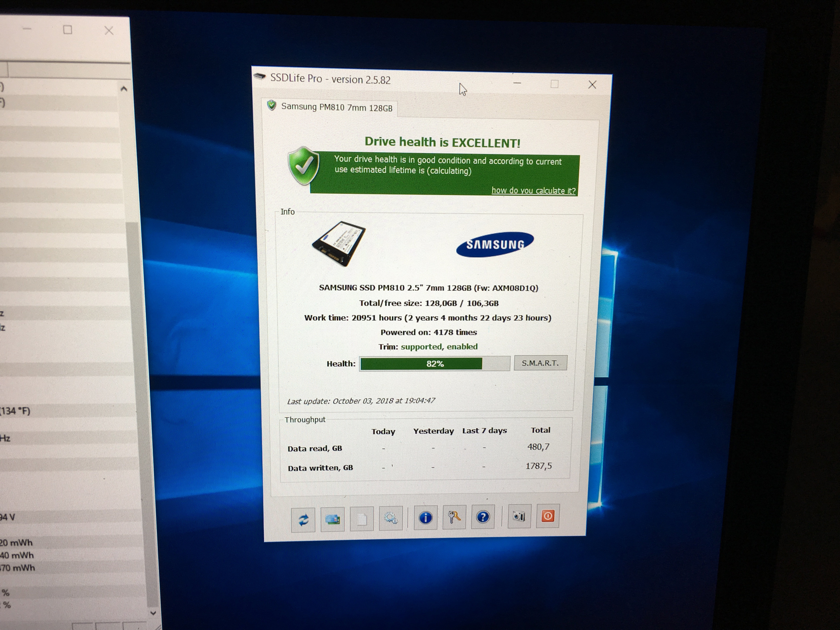The height and width of the screenshot is (630, 840).
Task: Click the keys license icon
Action: [x=454, y=517]
